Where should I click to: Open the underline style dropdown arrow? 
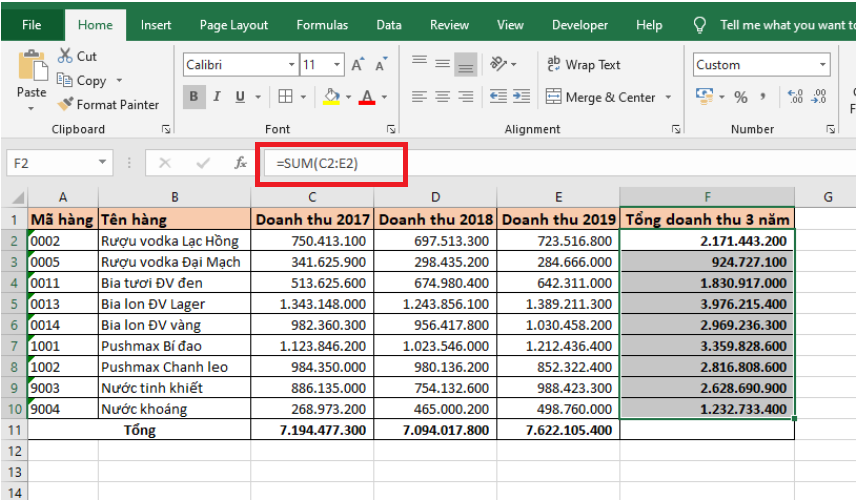(258, 97)
